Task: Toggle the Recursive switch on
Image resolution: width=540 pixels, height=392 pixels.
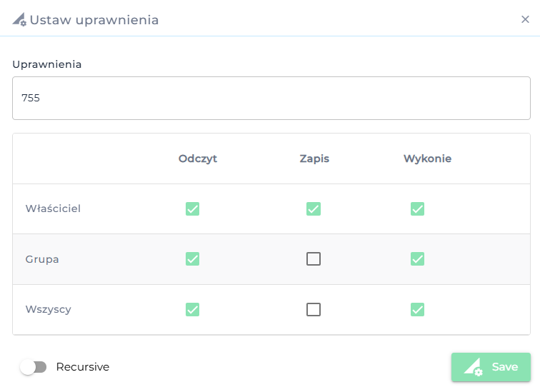Action: pyautogui.click(x=33, y=367)
